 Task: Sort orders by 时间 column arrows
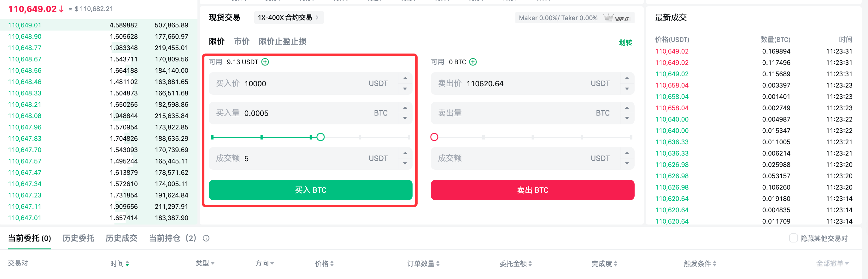point(127,264)
